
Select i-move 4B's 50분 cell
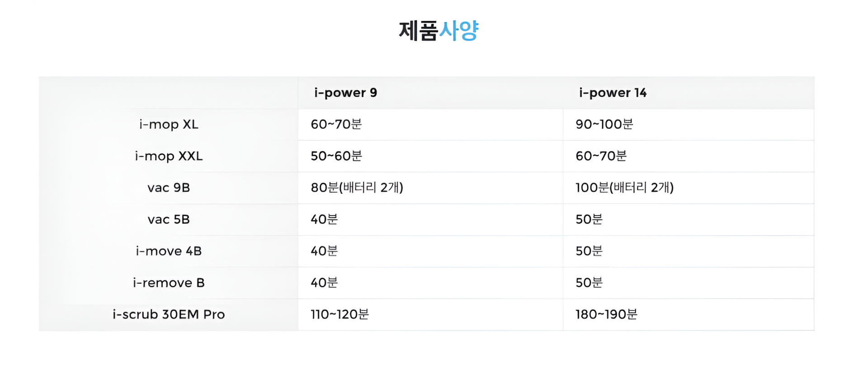click(589, 251)
